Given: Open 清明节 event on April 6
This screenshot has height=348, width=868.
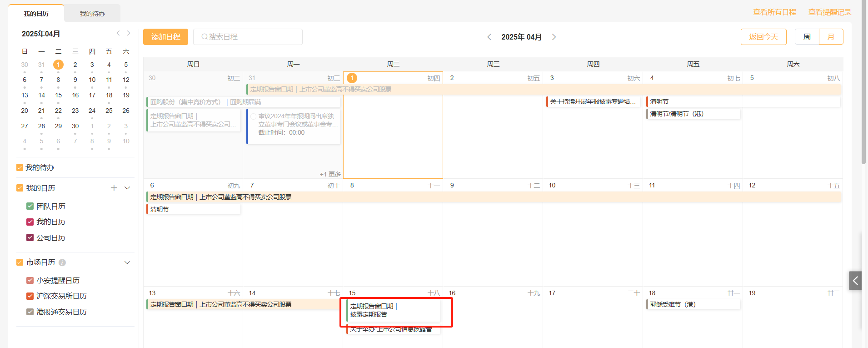Looking at the screenshot, I should [194, 209].
